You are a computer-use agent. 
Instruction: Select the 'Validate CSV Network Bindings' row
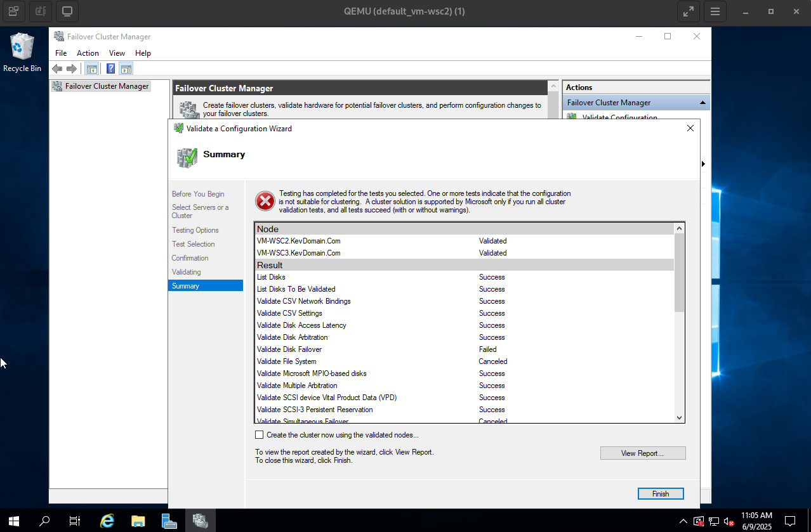coord(464,301)
